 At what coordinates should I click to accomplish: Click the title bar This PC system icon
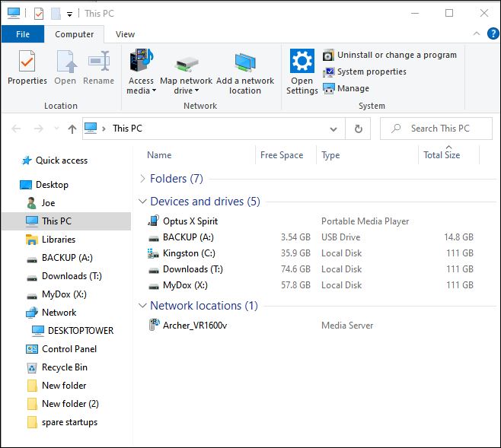coord(14,14)
